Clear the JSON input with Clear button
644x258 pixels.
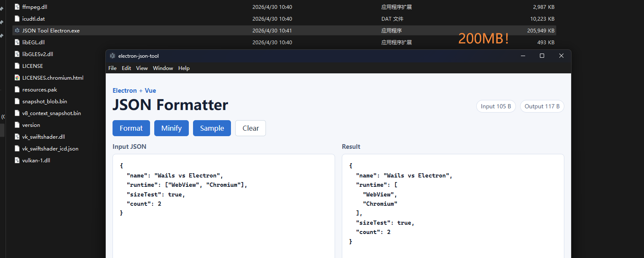(x=250, y=128)
